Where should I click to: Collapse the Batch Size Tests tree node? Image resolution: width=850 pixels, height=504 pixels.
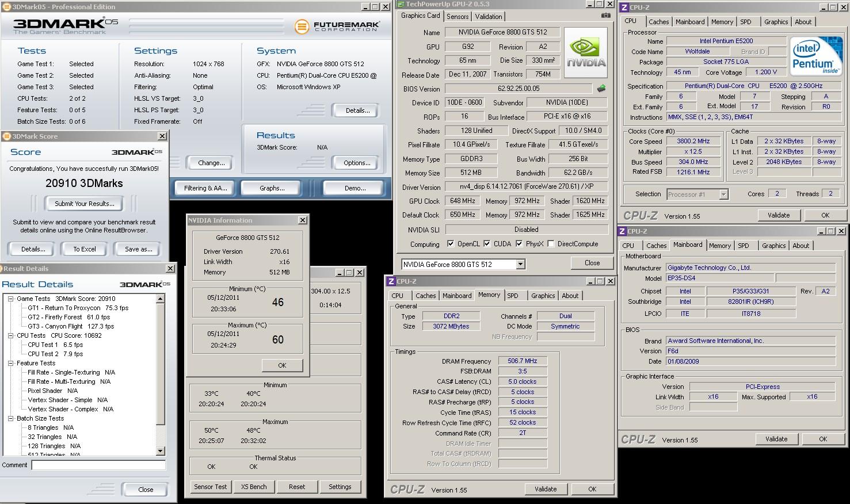click(x=11, y=418)
